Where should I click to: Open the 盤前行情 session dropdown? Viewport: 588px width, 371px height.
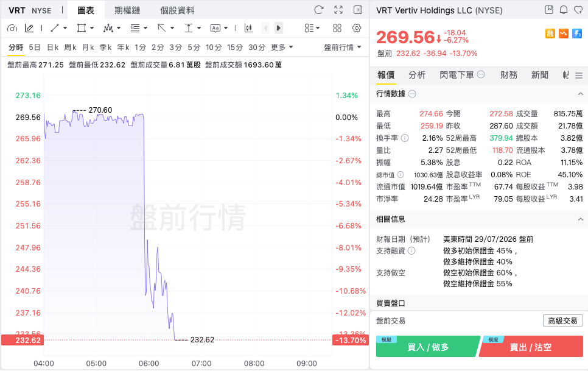(x=342, y=48)
